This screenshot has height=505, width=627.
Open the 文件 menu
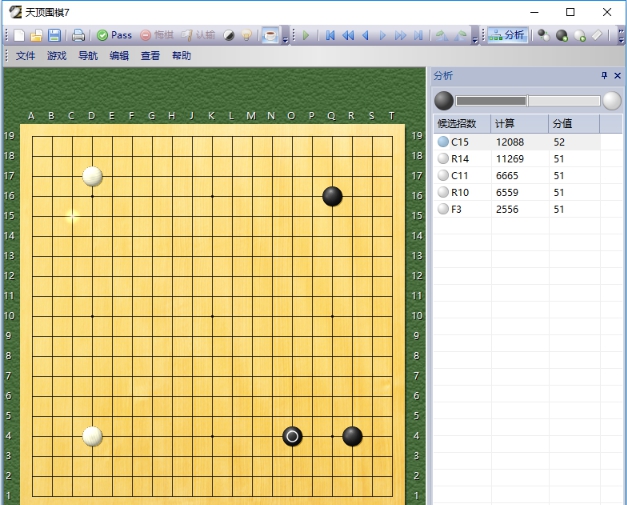point(26,56)
